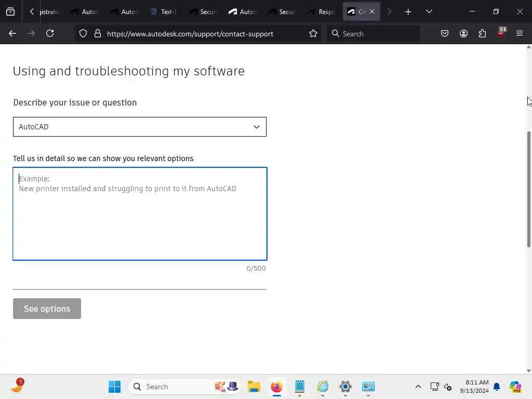
Task: Open the widgets icon with badge 1
Action: pyautogui.click(x=17, y=386)
